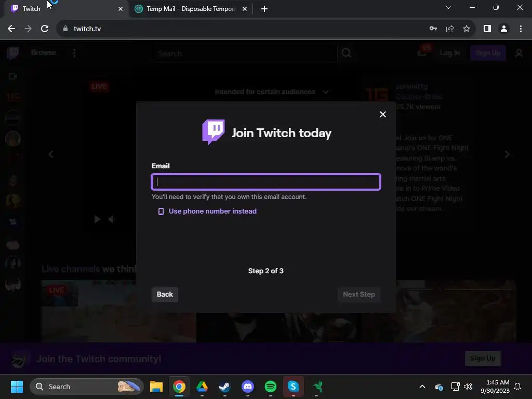The width and height of the screenshot is (532, 399).
Task: View site info via padlock icon
Action: [65, 29]
